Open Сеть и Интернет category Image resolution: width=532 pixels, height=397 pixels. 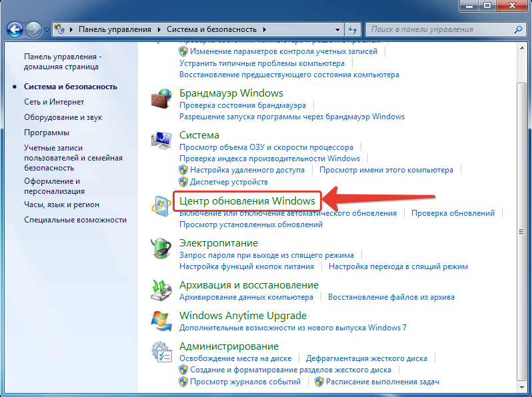coord(54,102)
